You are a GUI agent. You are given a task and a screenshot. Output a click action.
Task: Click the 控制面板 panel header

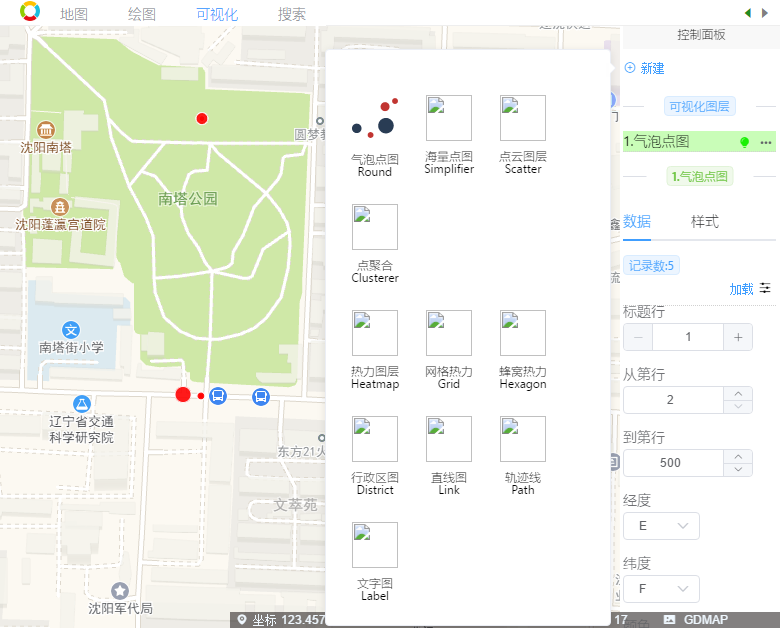point(701,35)
